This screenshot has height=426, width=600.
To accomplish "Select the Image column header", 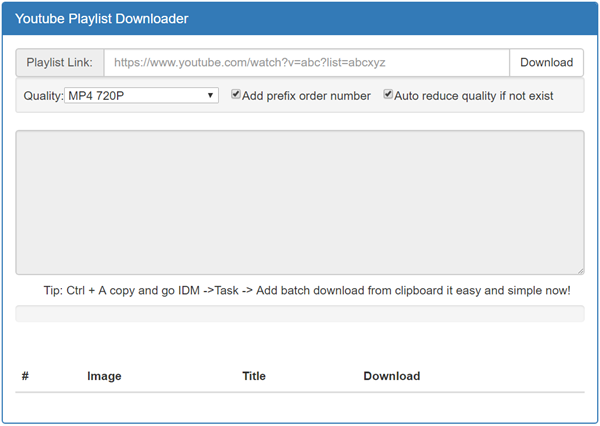I will coord(104,376).
